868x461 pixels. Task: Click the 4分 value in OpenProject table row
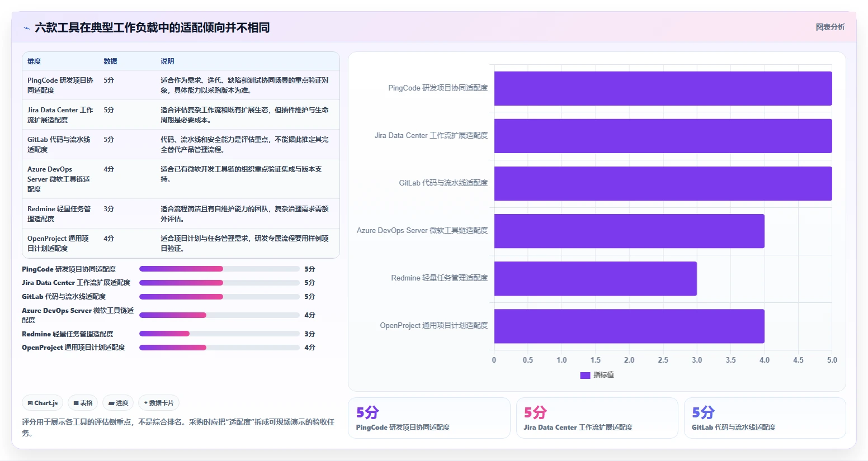(108, 239)
